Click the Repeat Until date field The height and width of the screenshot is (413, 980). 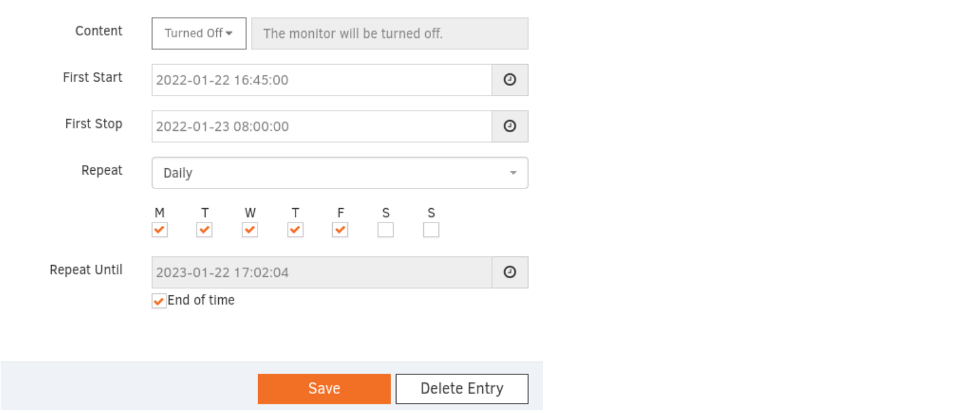tap(316, 272)
